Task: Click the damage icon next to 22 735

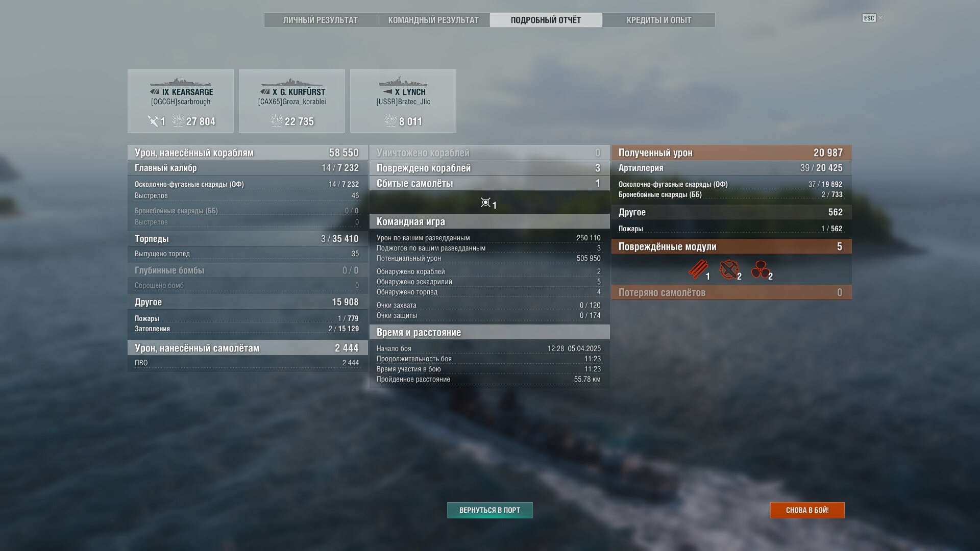Action: pyautogui.click(x=276, y=121)
